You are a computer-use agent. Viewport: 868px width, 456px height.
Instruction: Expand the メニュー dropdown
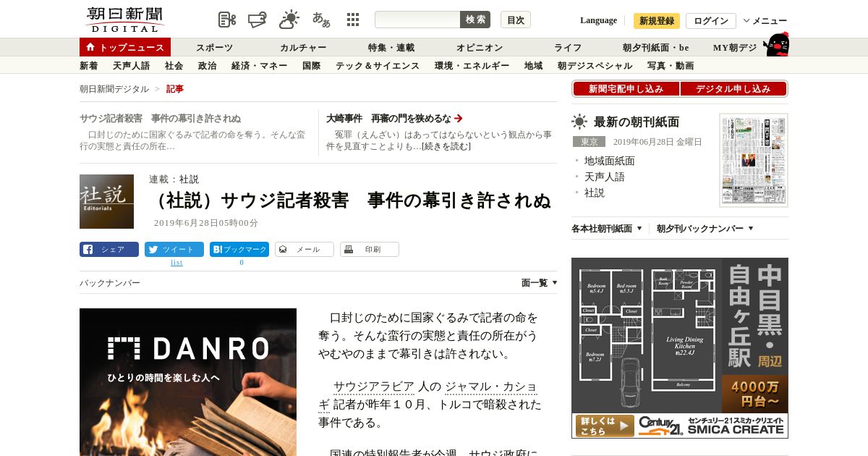tap(765, 21)
